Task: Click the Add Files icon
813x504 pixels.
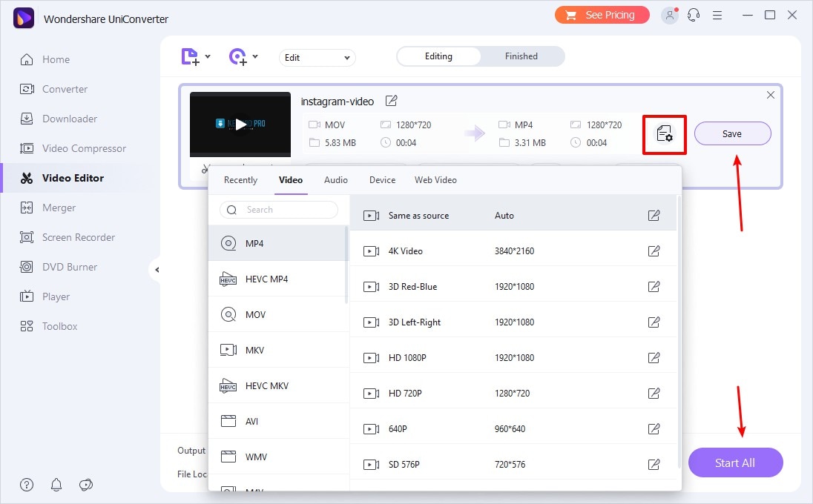Action: pyautogui.click(x=190, y=57)
